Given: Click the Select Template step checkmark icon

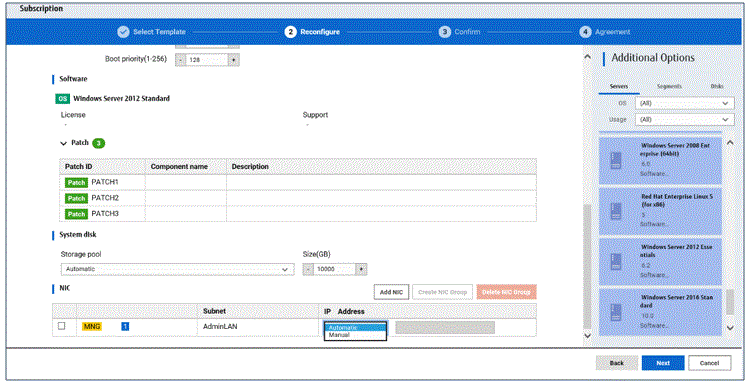Looking at the screenshot, I should coord(123,32).
